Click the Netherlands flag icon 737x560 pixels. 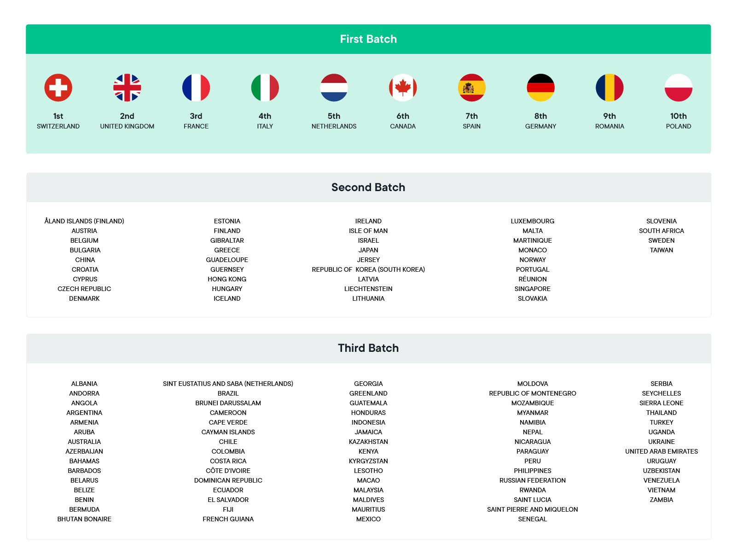click(334, 87)
